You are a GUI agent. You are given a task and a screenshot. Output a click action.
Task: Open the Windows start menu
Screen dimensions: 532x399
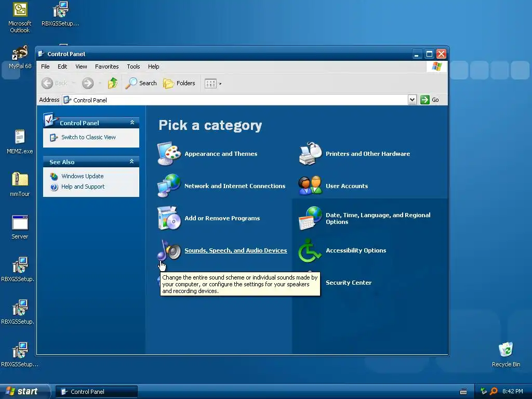pos(24,391)
